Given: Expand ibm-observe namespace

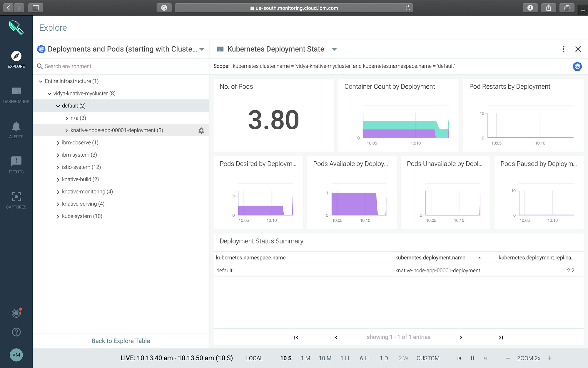Looking at the screenshot, I should 58,143.
